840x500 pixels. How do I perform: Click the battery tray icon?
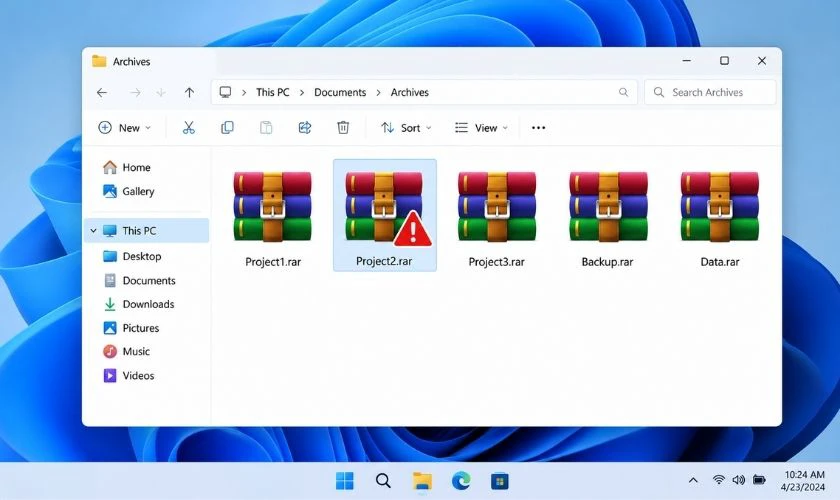coord(759,480)
